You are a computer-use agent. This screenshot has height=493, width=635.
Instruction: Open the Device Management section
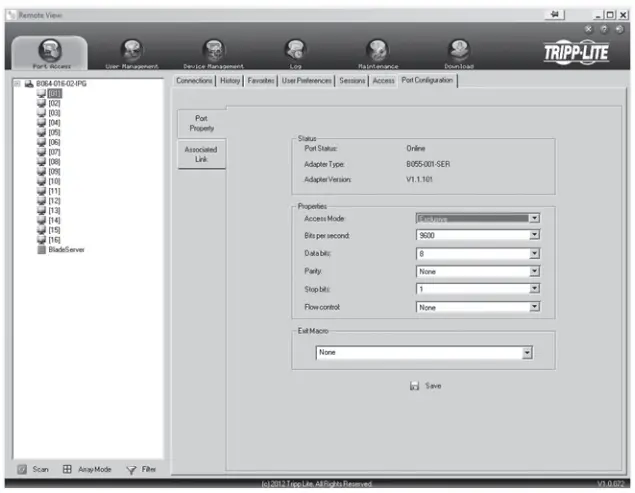pyautogui.click(x=213, y=53)
